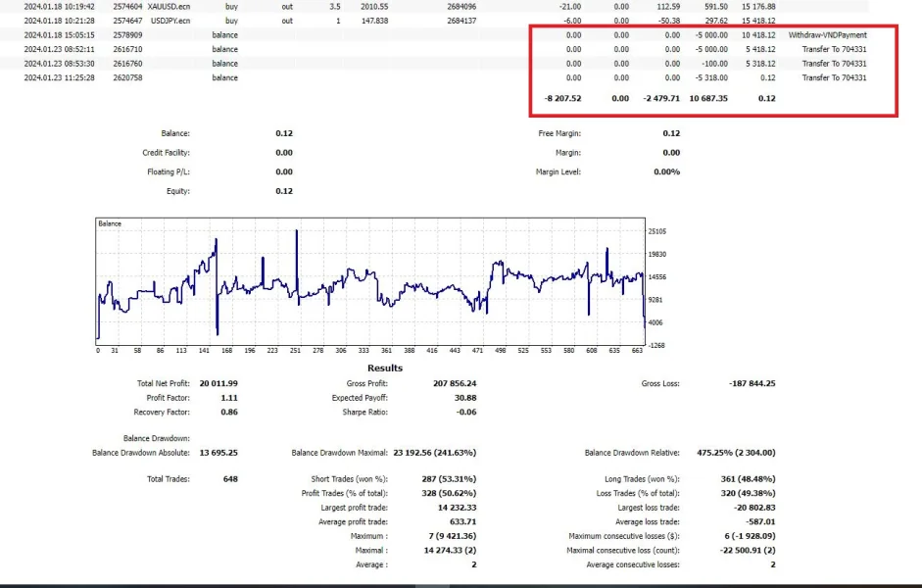This screenshot has height=588, width=922.
Task: Click the Results section heading
Action: click(386, 368)
